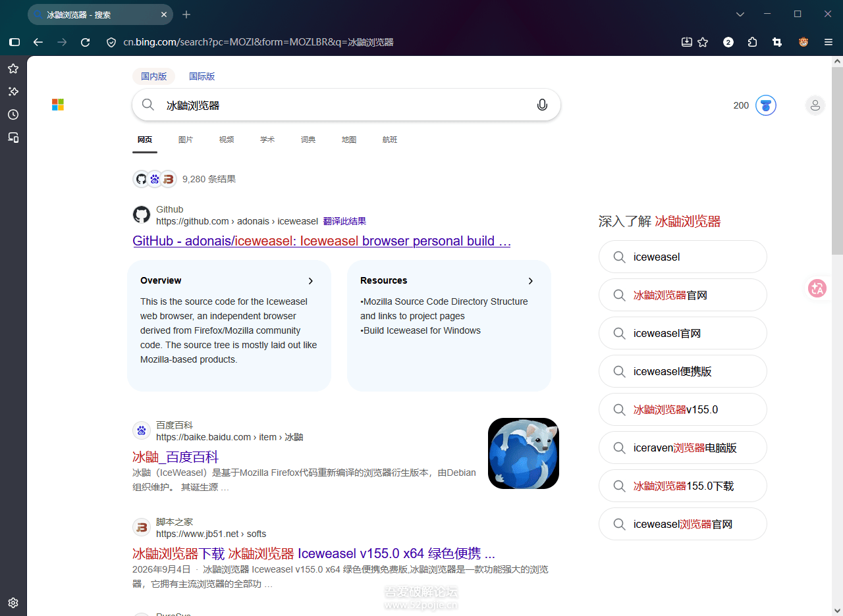The image size is (843, 616).
Task: Bookmark this page with the star icon
Action: point(703,42)
